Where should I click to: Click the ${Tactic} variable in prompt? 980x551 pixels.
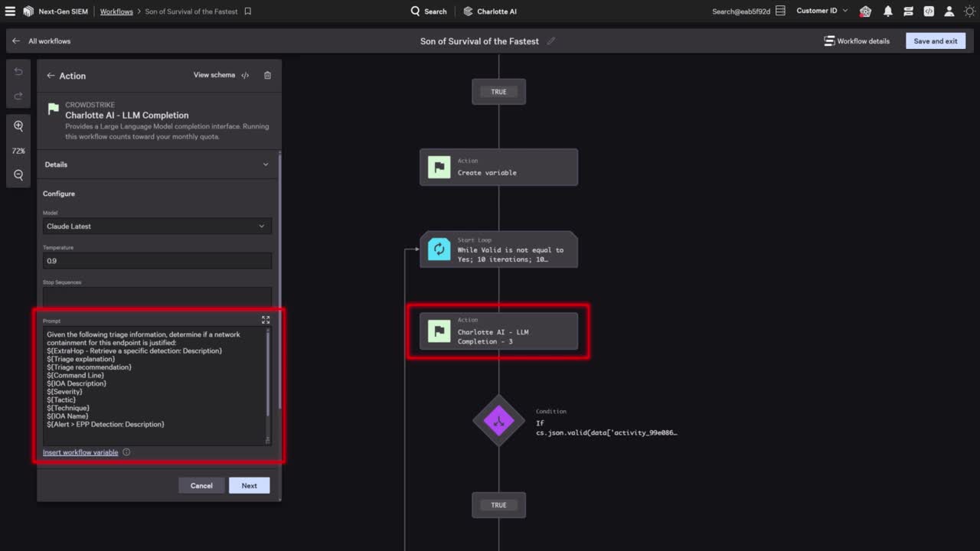click(62, 399)
